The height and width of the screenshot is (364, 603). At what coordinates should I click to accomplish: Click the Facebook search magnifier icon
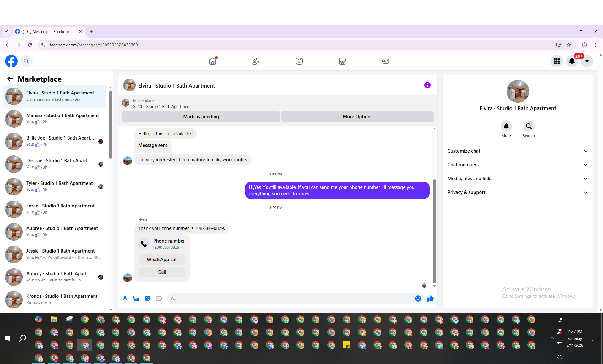coord(26,61)
